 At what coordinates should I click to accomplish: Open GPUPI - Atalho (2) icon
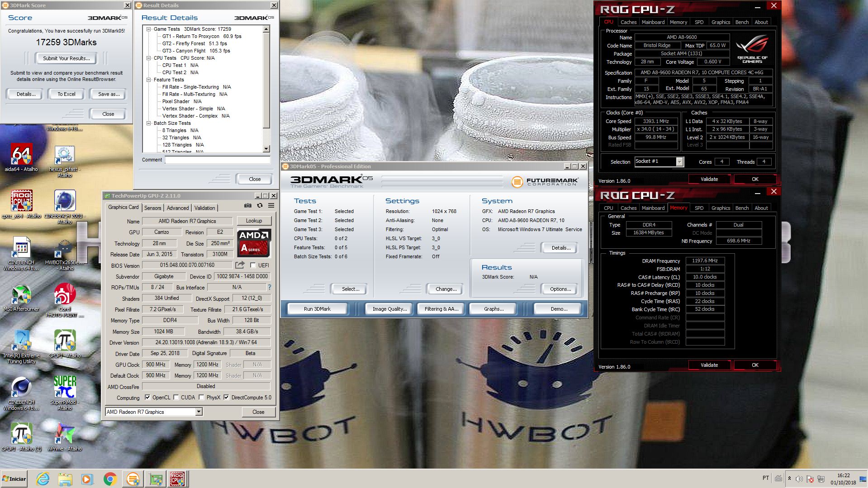[21, 436]
